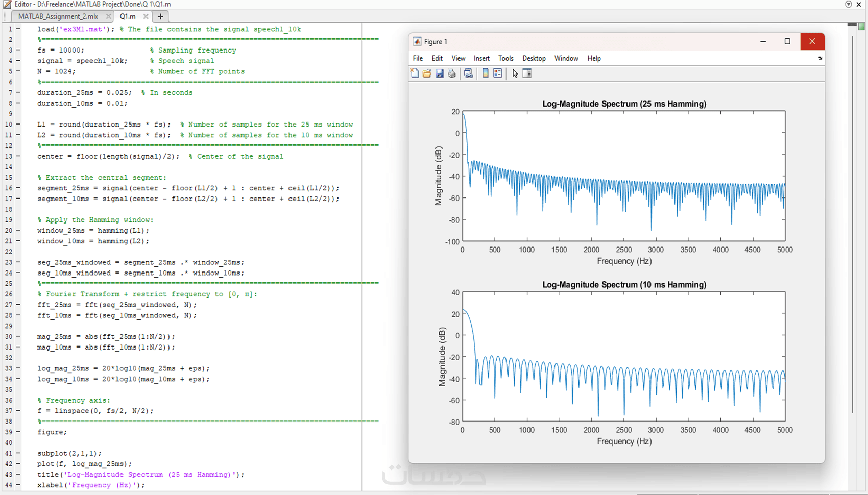Click the Link Plot icon
This screenshot has width=868, height=495.
pyautogui.click(x=468, y=73)
